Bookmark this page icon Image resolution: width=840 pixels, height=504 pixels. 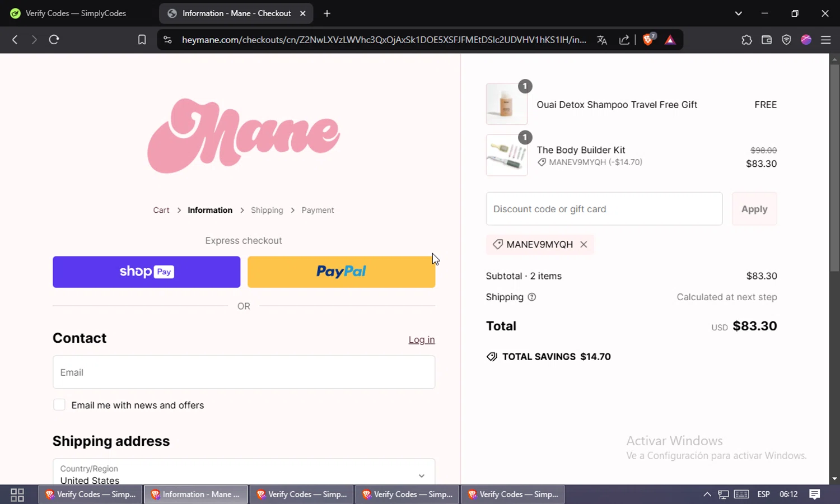(x=142, y=40)
